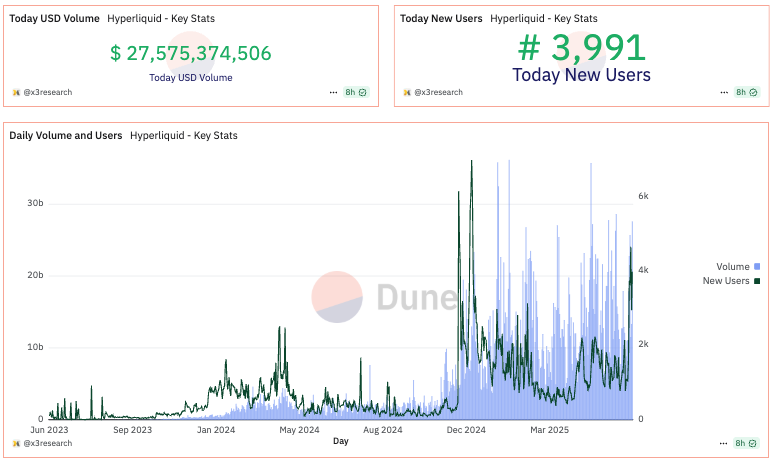Click Hyperliquid - Key Stats on Daily Volume chart

point(184,135)
